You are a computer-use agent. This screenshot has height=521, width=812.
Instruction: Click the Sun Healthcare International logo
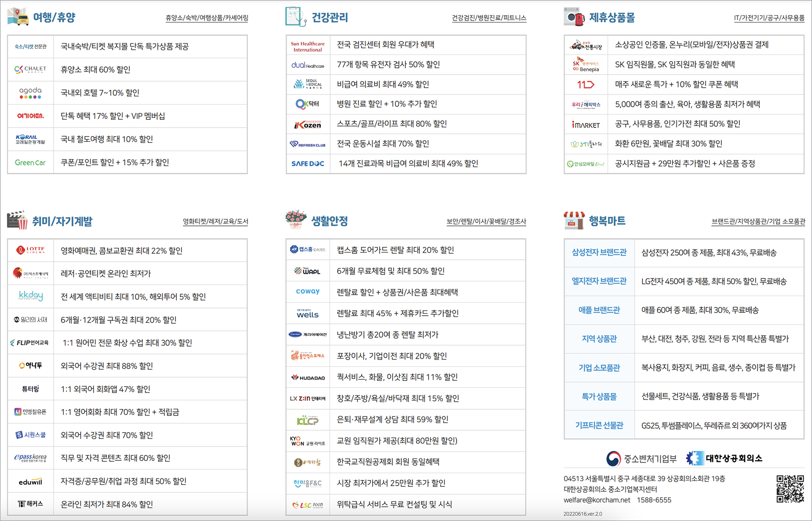[x=308, y=46]
